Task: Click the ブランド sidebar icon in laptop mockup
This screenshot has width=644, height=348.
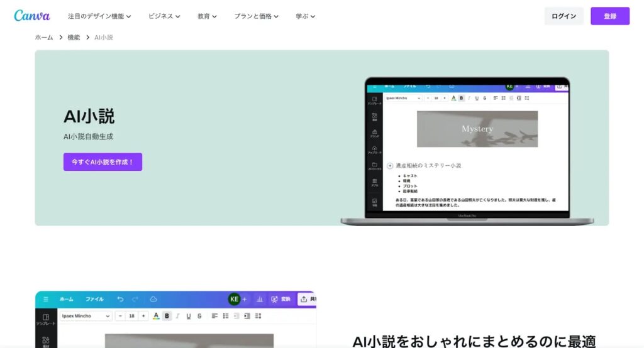Action: [x=375, y=133]
